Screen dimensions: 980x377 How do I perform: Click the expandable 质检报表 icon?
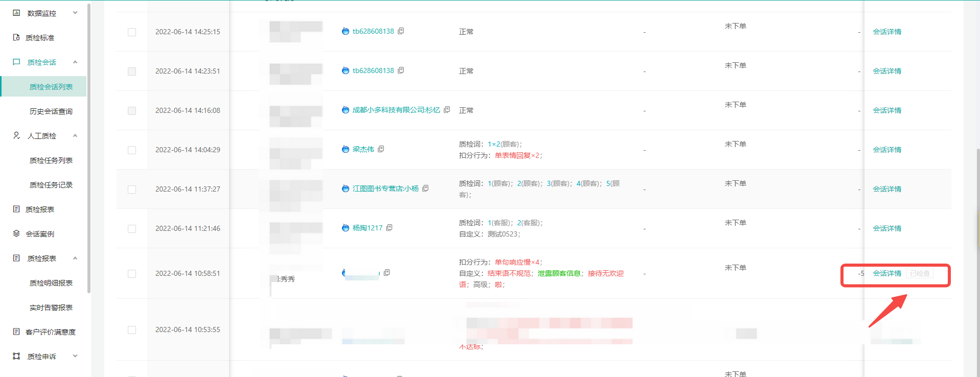[16, 258]
